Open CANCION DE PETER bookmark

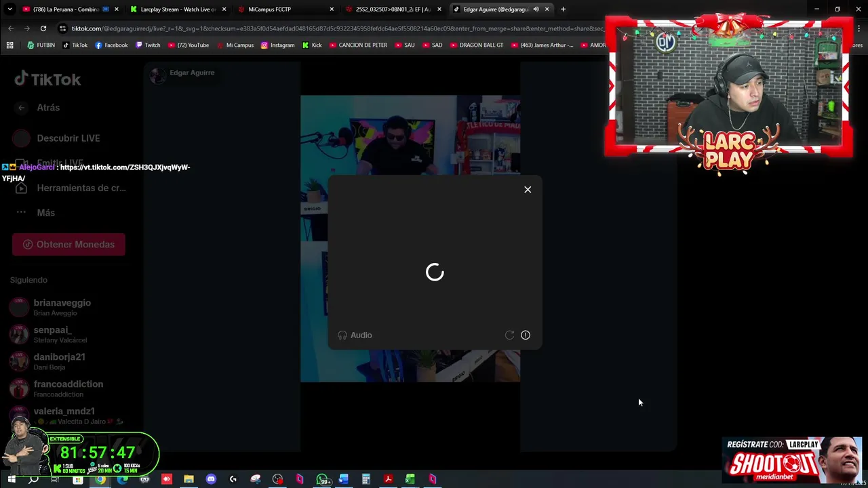(x=358, y=45)
